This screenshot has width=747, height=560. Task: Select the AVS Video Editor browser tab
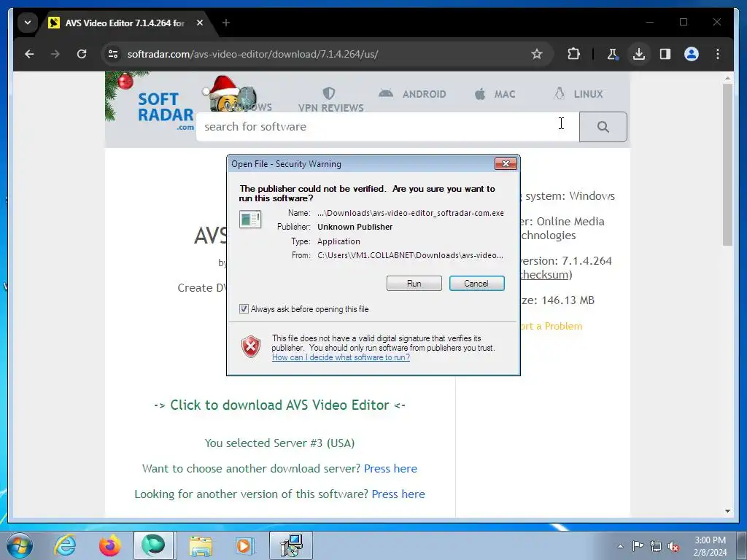pos(124,23)
